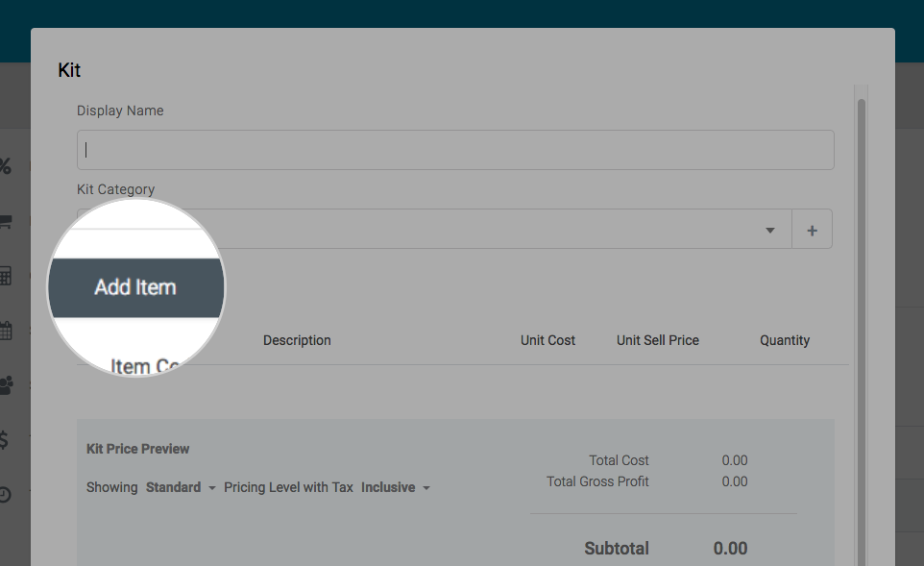Click the Unit Cost column header
Viewport: 924px width, 566px height.
547,341
